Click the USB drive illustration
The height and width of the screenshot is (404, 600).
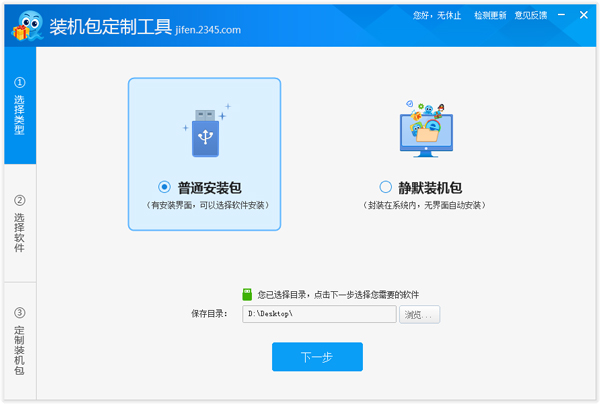pos(205,132)
